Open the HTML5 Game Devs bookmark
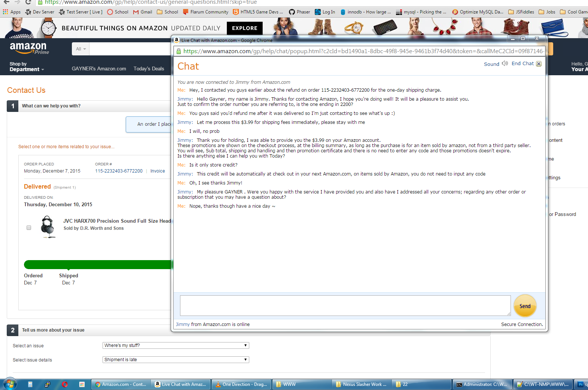This screenshot has height=390, width=588. click(x=258, y=12)
